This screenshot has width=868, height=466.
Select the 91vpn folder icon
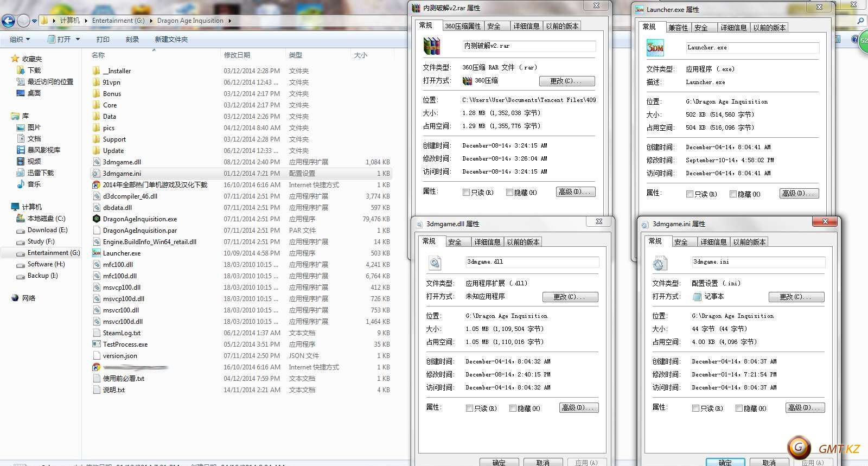97,82
